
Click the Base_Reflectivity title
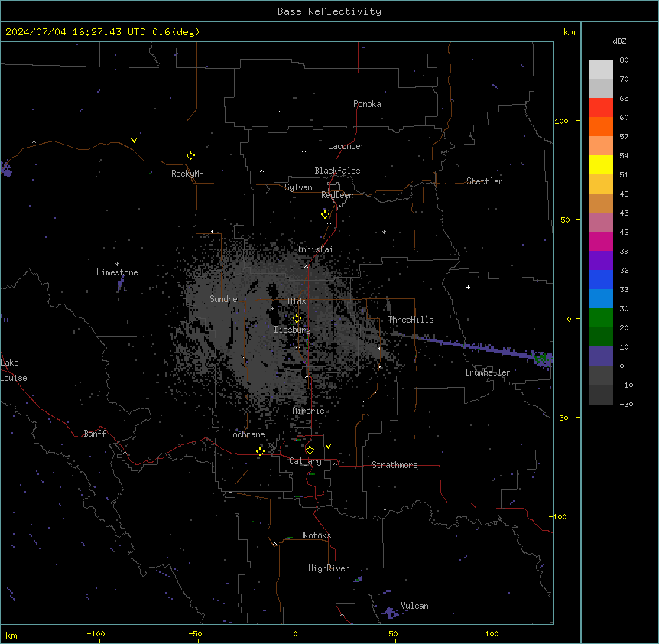point(329,11)
